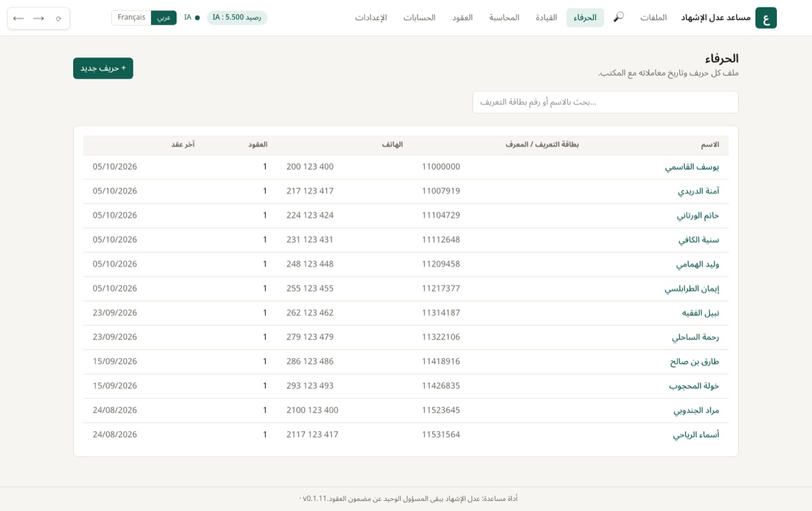The height and width of the screenshot is (511, 812).
Task: Open client يوسف القاسمي
Action: click(692, 166)
